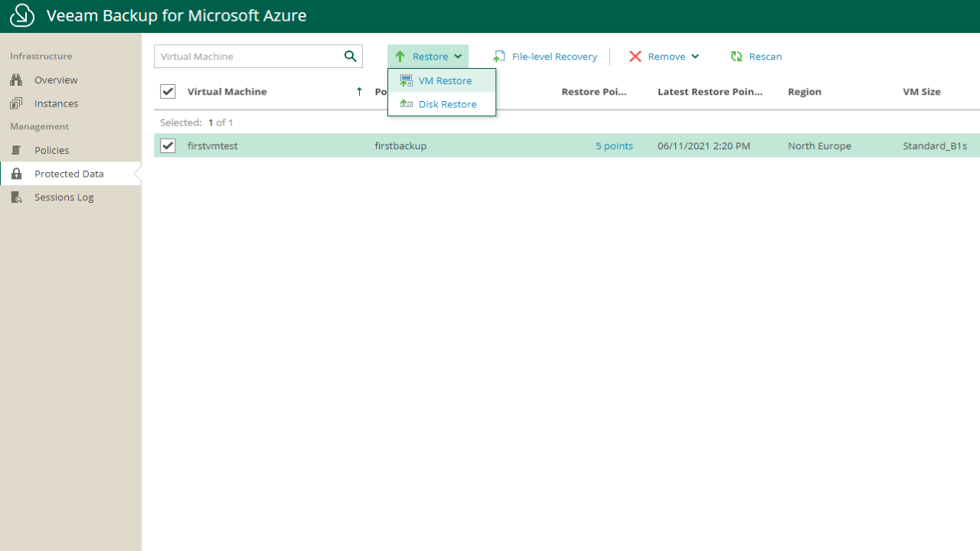Click the Rescan refresh icon
The width and height of the screenshot is (980, 551).
pos(737,57)
